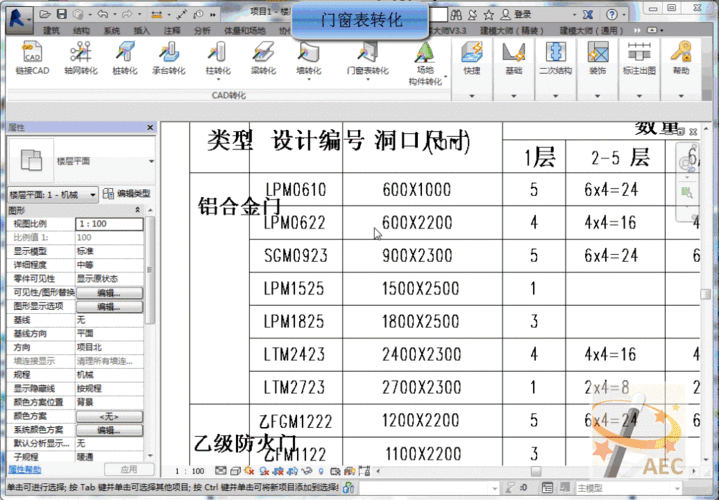This screenshot has width=719, height=500.
Task: Switch to the 注释 ribbon tab
Action: (172, 31)
